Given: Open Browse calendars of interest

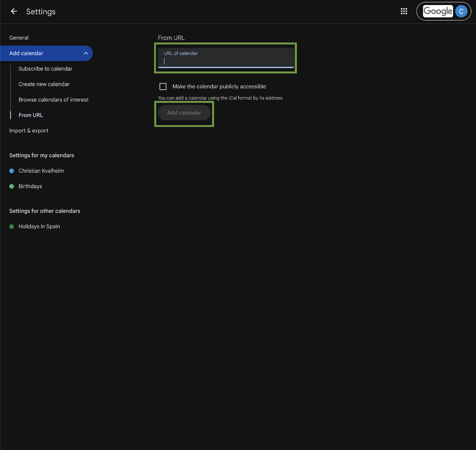Looking at the screenshot, I should click(x=54, y=100).
